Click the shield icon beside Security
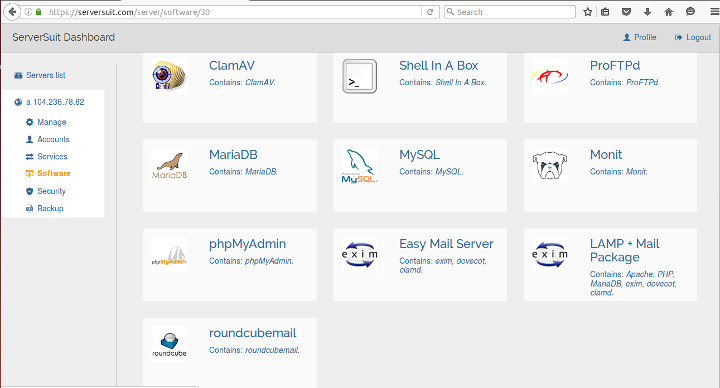This screenshot has width=720, height=388. point(29,191)
